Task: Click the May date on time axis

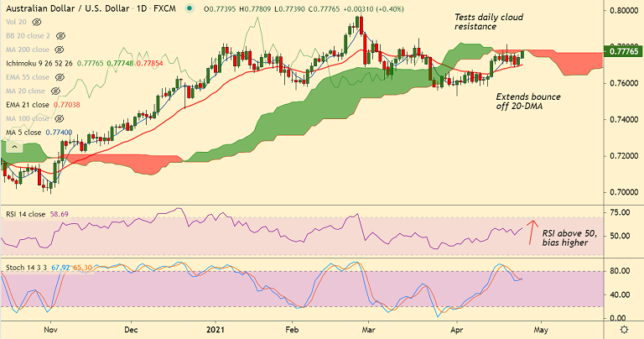Action: (x=541, y=330)
